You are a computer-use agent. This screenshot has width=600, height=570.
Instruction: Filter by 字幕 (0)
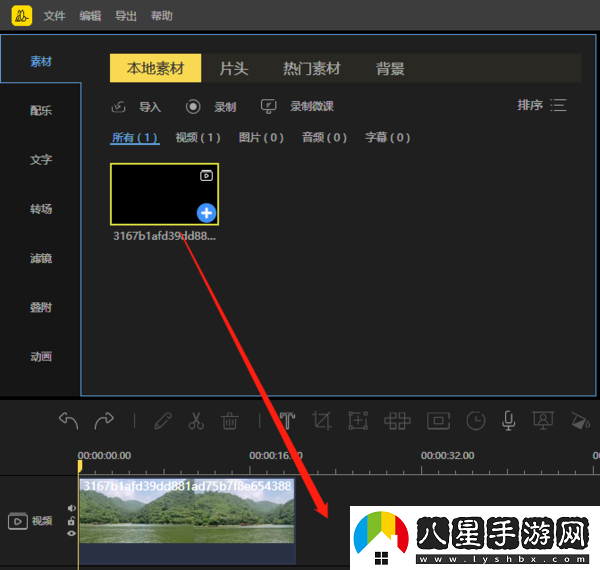pyautogui.click(x=388, y=137)
